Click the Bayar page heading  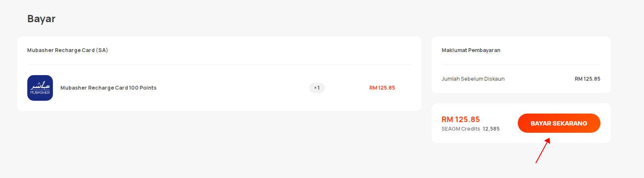click(41, 19)
